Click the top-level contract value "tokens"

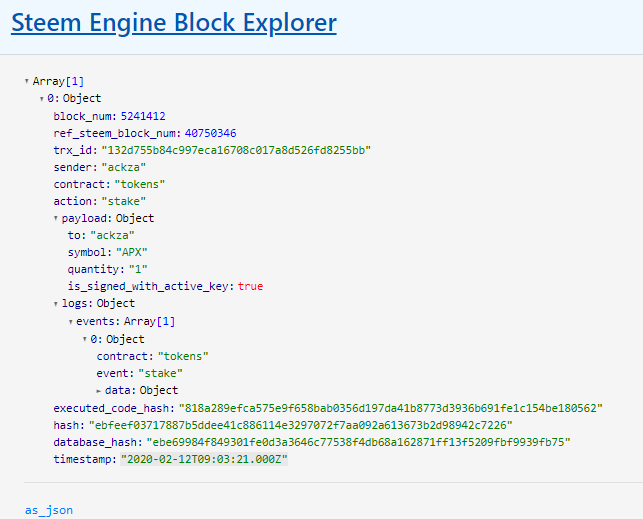[140, 184]
